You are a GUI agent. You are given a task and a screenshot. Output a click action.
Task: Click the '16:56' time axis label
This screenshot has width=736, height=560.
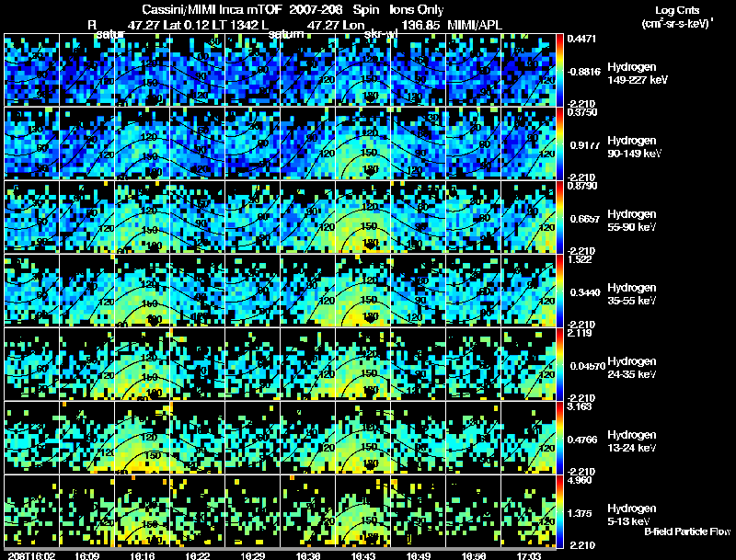(474, 555)
